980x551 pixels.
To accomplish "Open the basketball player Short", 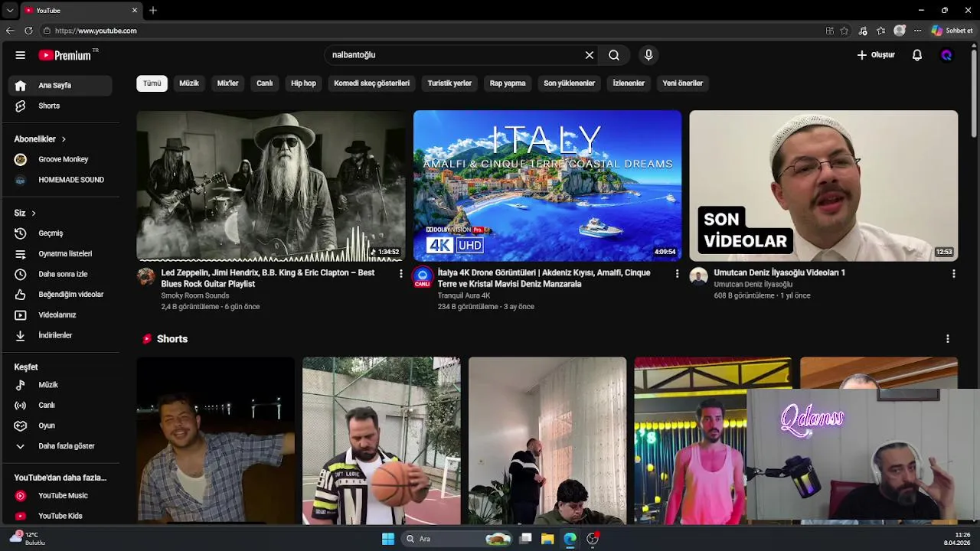I will (x=381, y=441).
